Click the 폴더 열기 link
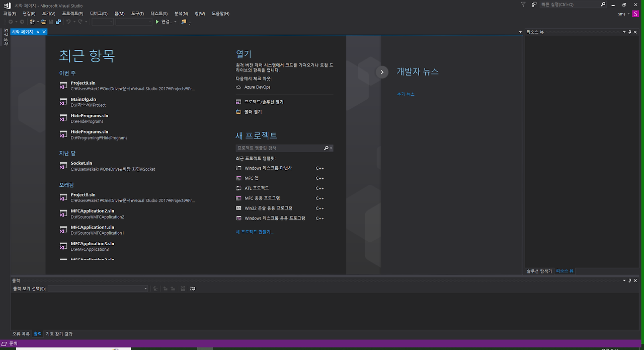The height and width of the screenshot is (350, 644). (x=253, y=112)
